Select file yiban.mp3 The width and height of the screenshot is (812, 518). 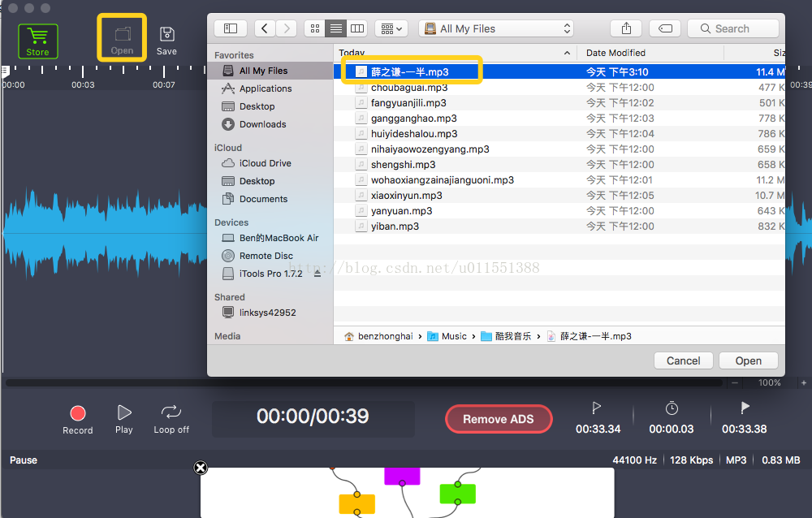559,227
